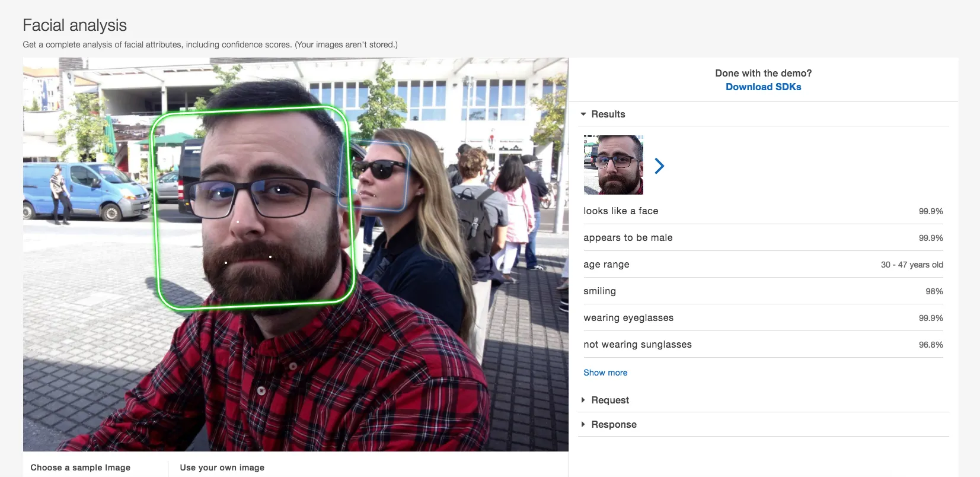Select the cropped face thumbnail in Results
980x477 pixels.
(613, 165)
